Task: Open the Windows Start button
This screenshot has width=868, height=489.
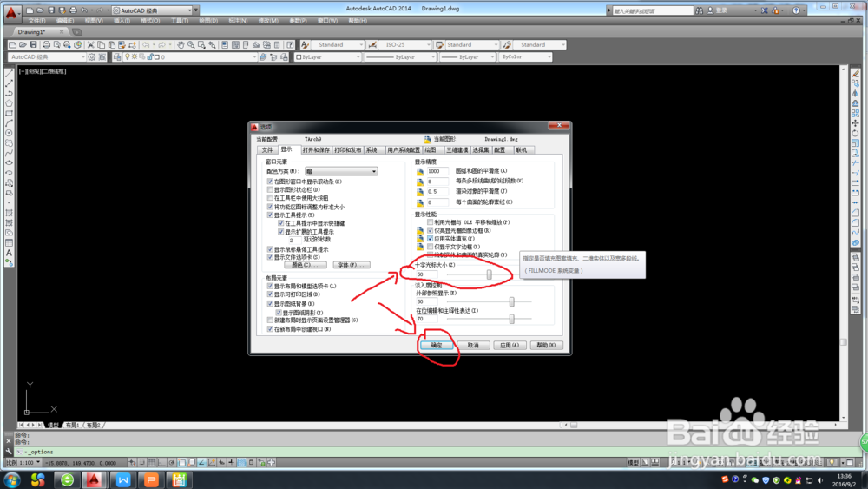Action: coord(11,479)
